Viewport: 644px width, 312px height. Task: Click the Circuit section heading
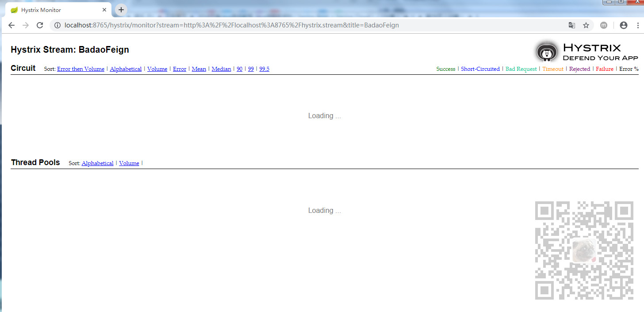[x=23, y=68]
